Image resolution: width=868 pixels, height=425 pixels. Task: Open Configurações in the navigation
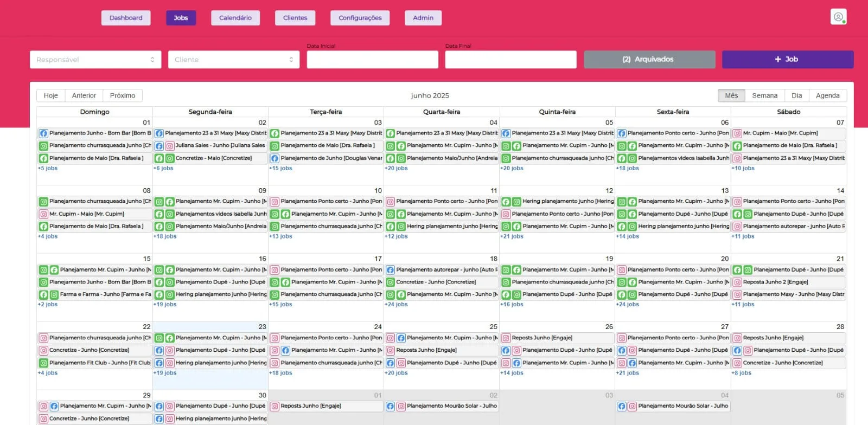(360, 18)
